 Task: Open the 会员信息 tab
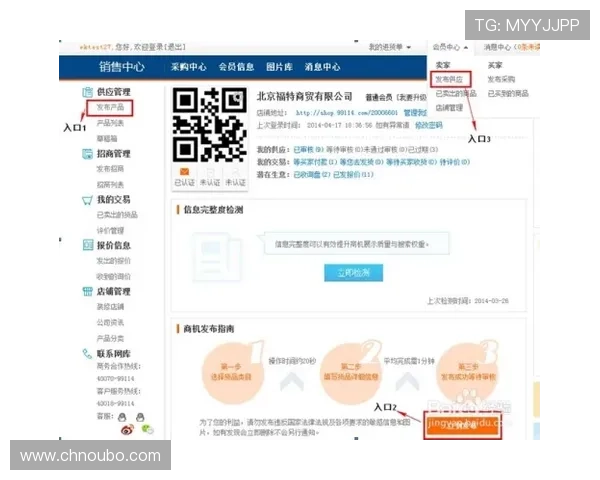click(x=236, y=67)
